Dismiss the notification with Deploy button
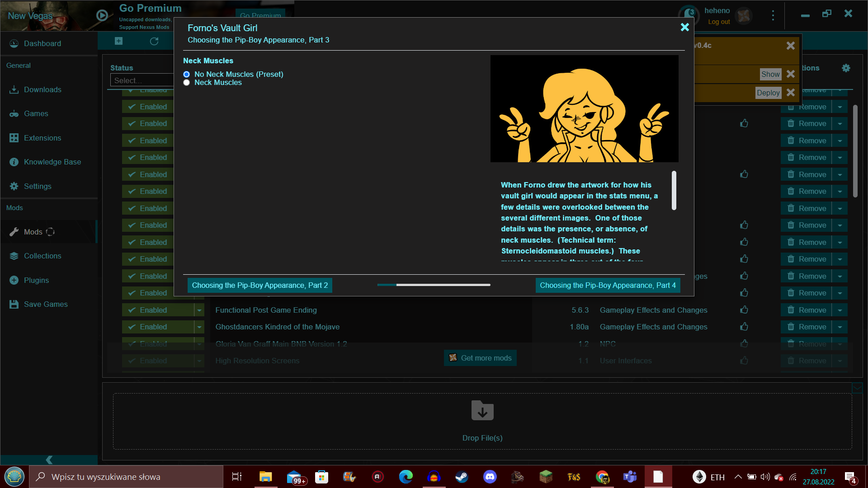The height and width of the screenshot is (488, 868). [791, 93]
